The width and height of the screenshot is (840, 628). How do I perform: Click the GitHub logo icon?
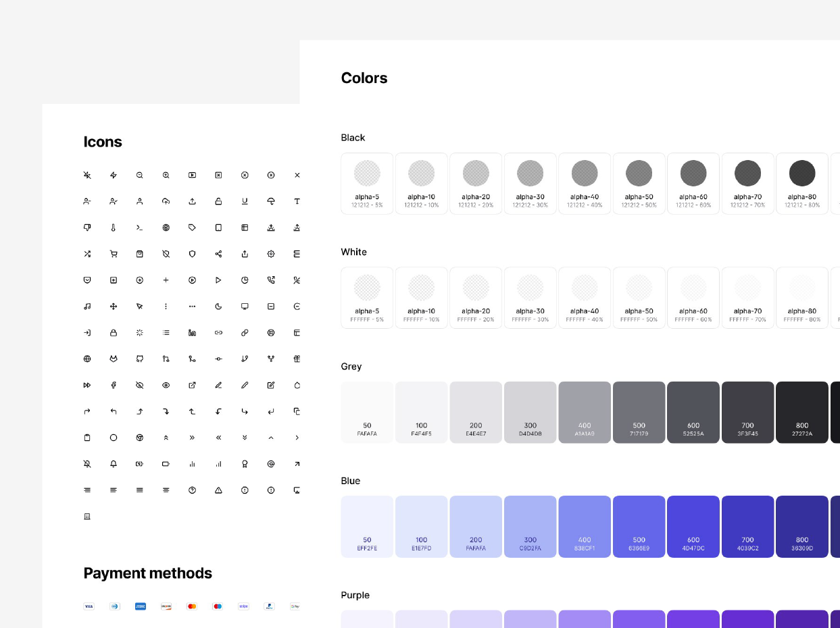(140, 359)
